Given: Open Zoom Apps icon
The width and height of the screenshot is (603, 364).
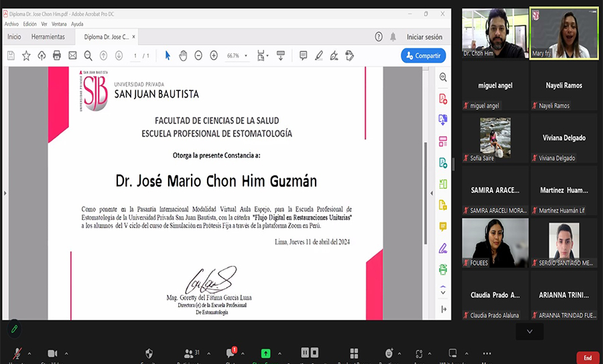Looking at the screenshot, I should (x=419, y=353).
